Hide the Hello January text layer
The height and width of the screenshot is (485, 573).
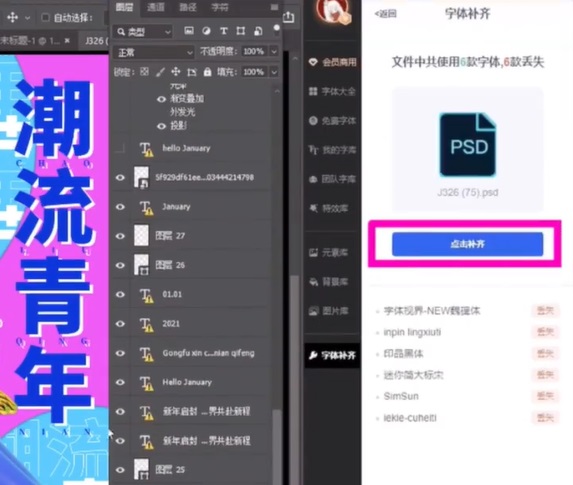(120, 382)
